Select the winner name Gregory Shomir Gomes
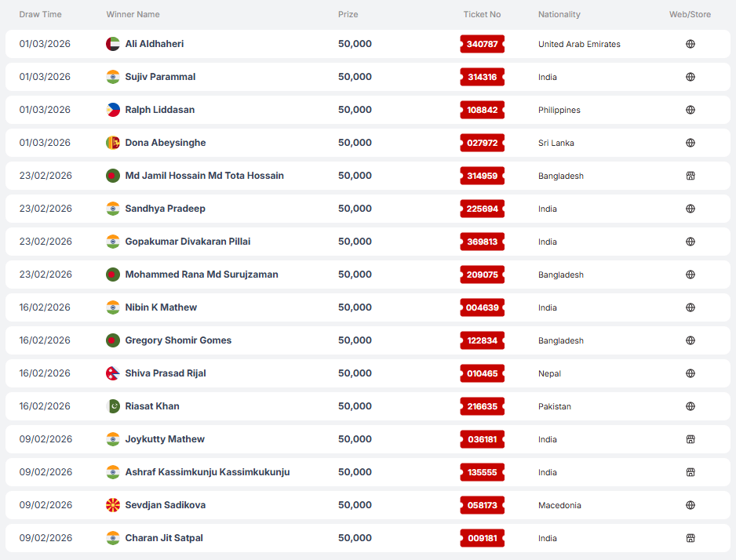Viewport: 736px width, 560px height. point(178,340)
